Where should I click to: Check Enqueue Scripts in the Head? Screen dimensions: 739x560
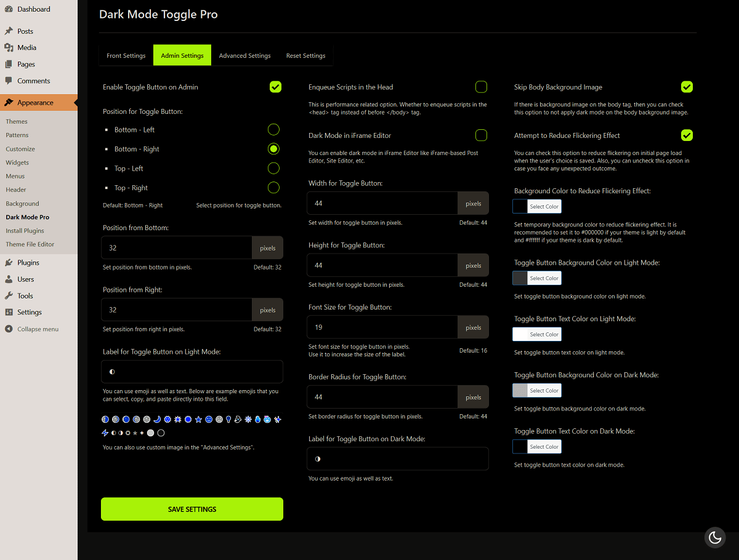(481, 87)
